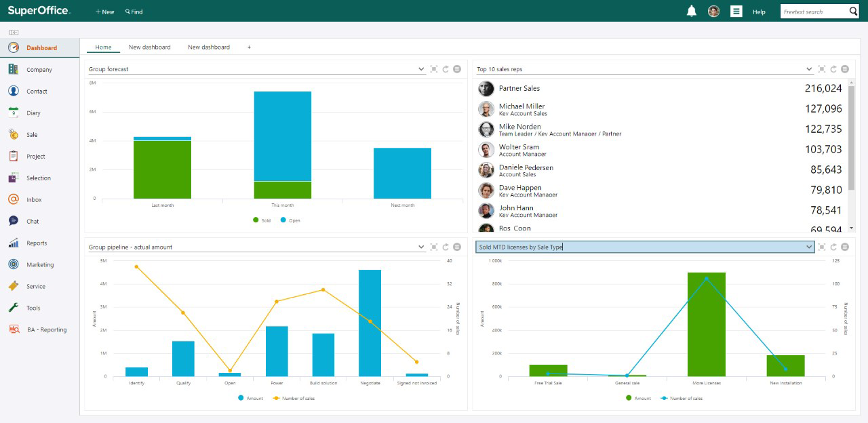Open the Tools wrench icon
Screen dimensions: 868x423
(14, 308)
